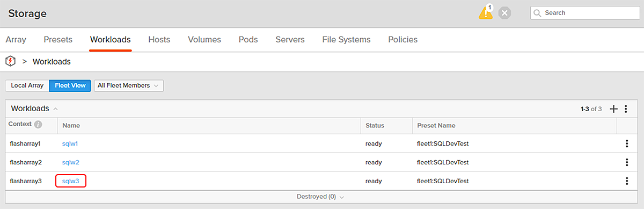Select the Local Array view toggle
This screenshot has height=209, width=644.
27,85
